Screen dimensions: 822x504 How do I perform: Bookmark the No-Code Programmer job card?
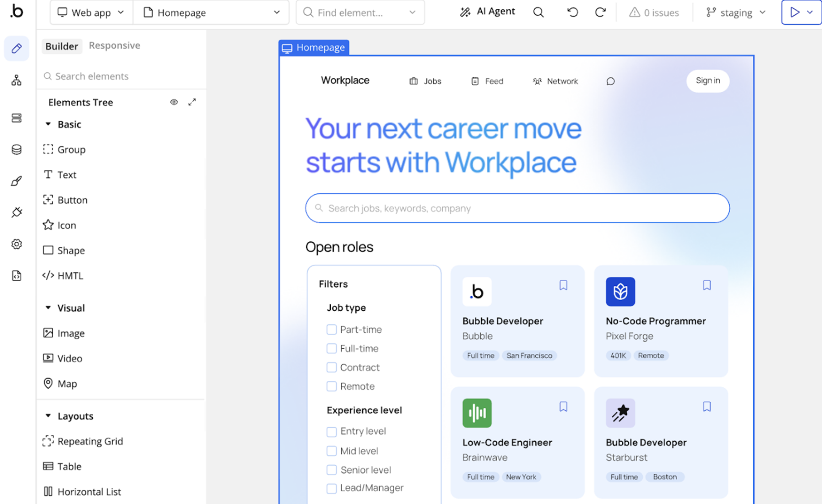click(x=706, y=285)
